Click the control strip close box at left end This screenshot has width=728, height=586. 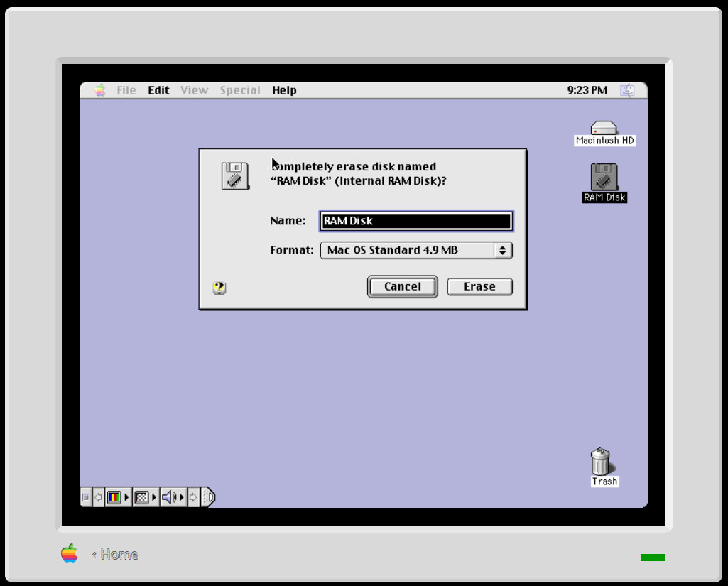tap(86, 497)
